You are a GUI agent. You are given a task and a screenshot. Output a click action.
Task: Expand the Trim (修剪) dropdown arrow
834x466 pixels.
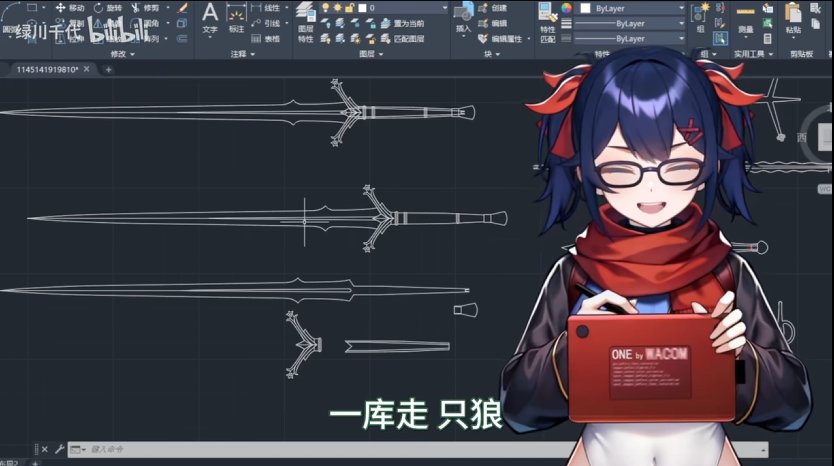pyautogui.click(x=168, y=7)
